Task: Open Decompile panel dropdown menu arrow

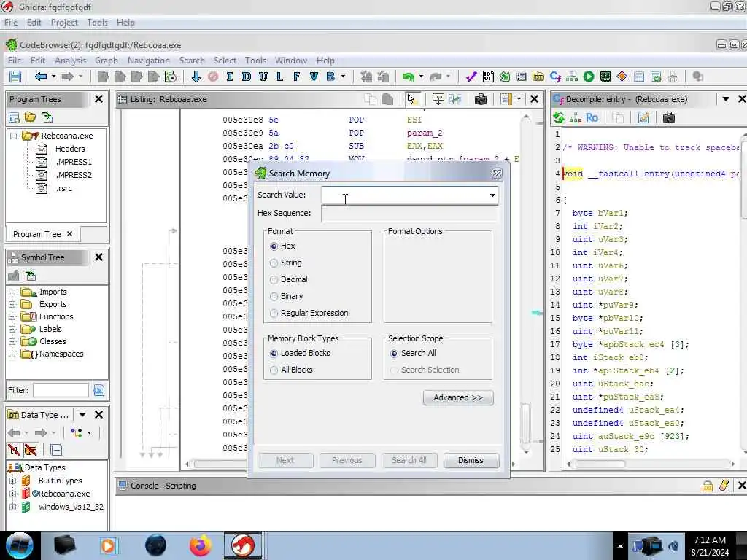Action: [x=726, y=99]
